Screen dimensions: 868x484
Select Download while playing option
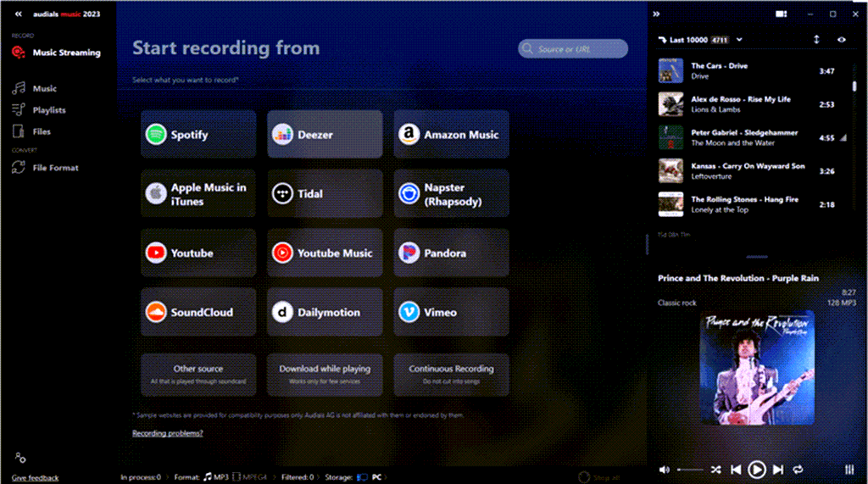coord(325,375)
